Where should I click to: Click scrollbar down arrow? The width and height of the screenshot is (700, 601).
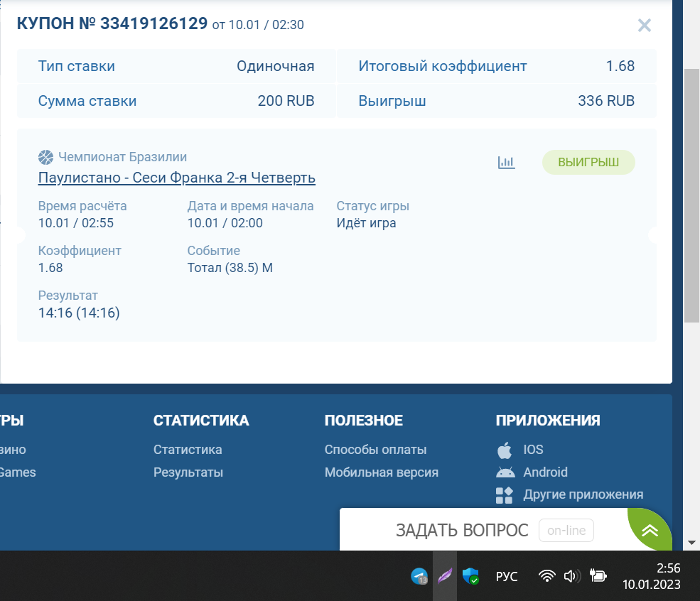691,543
